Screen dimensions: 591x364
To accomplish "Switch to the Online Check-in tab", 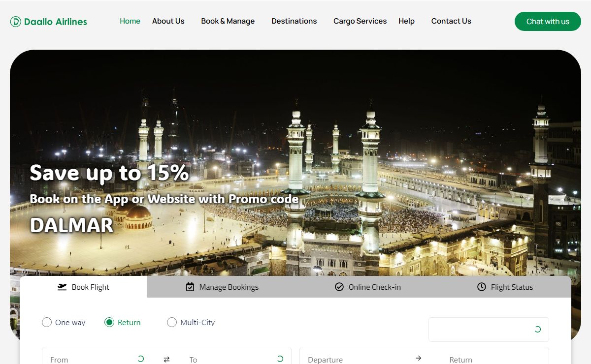I will pyautogui.click(x=368, y=287).
